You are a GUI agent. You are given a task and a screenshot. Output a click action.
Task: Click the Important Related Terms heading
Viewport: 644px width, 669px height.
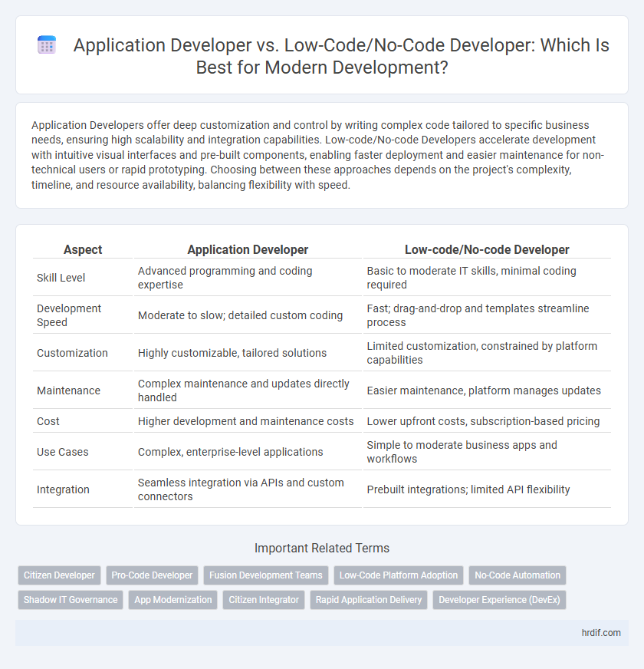point(322,548)
